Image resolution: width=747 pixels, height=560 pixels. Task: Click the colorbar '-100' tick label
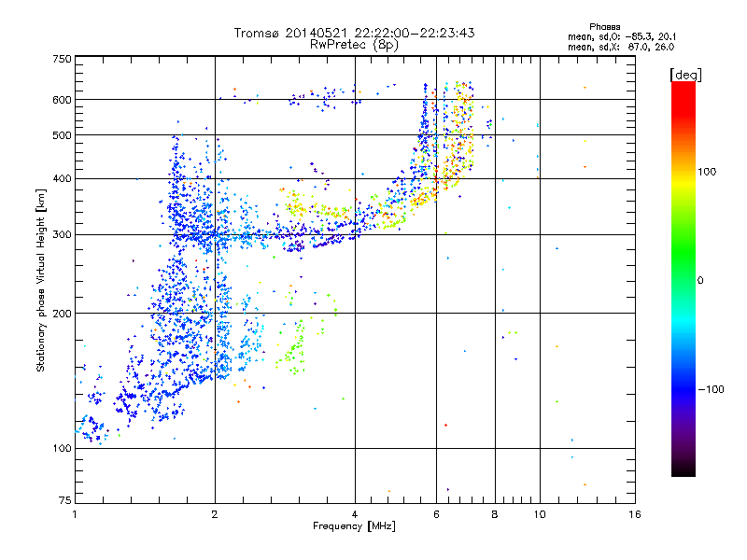[x=712, y=389]
